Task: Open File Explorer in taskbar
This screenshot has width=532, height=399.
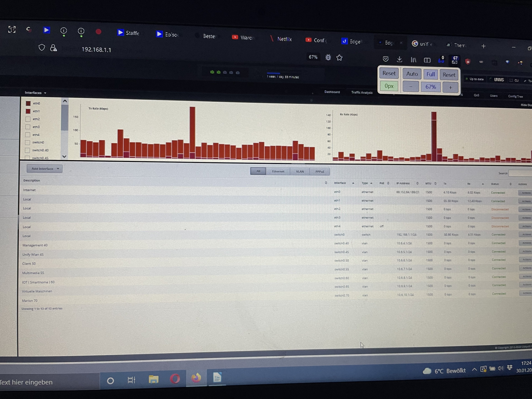Action: click(154, 379)
